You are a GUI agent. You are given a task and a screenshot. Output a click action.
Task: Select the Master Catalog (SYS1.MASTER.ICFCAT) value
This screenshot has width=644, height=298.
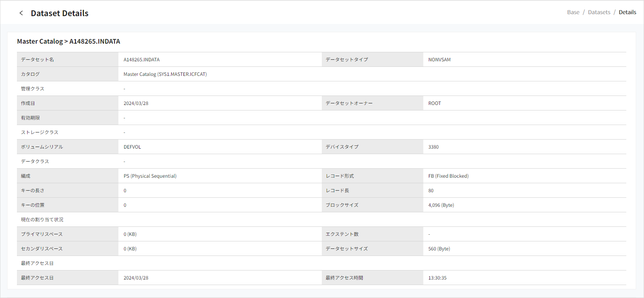click(165, 74)
